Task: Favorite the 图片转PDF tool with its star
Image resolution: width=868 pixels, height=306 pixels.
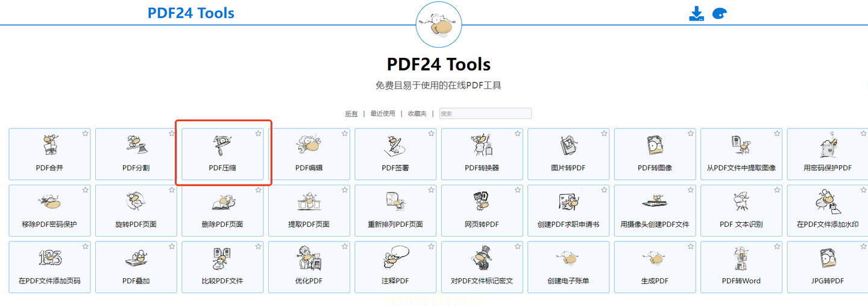Action: click(604, 133)
